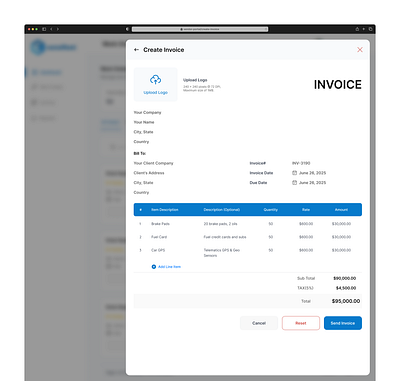
Task: Click description '20 brake pads, 2 oils'
Action: [x=220, y=224]
